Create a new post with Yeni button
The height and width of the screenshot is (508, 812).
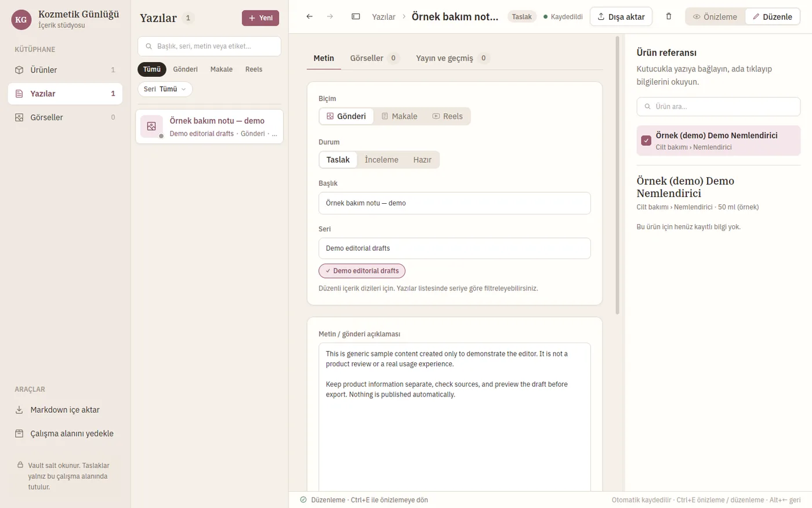click(260, 18)
